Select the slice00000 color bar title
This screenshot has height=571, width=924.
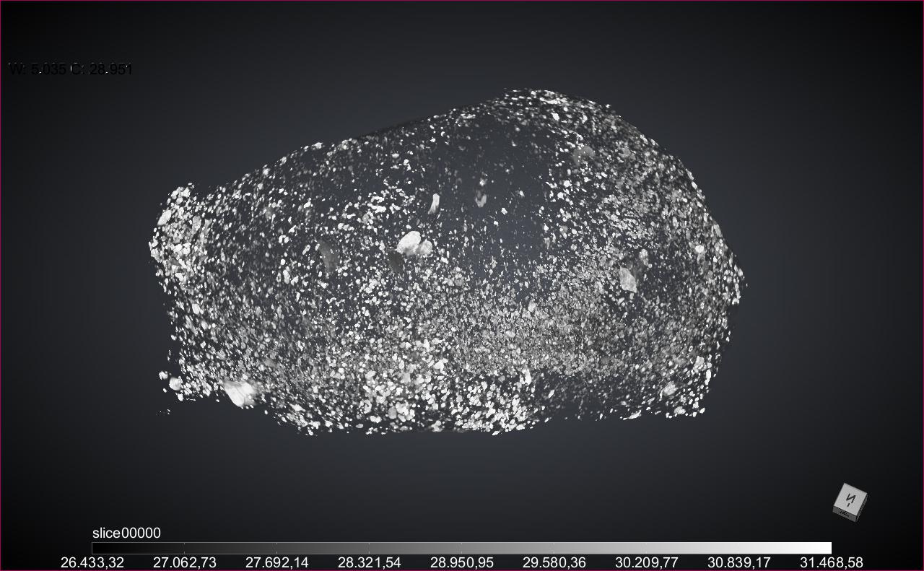click(126, 533)
